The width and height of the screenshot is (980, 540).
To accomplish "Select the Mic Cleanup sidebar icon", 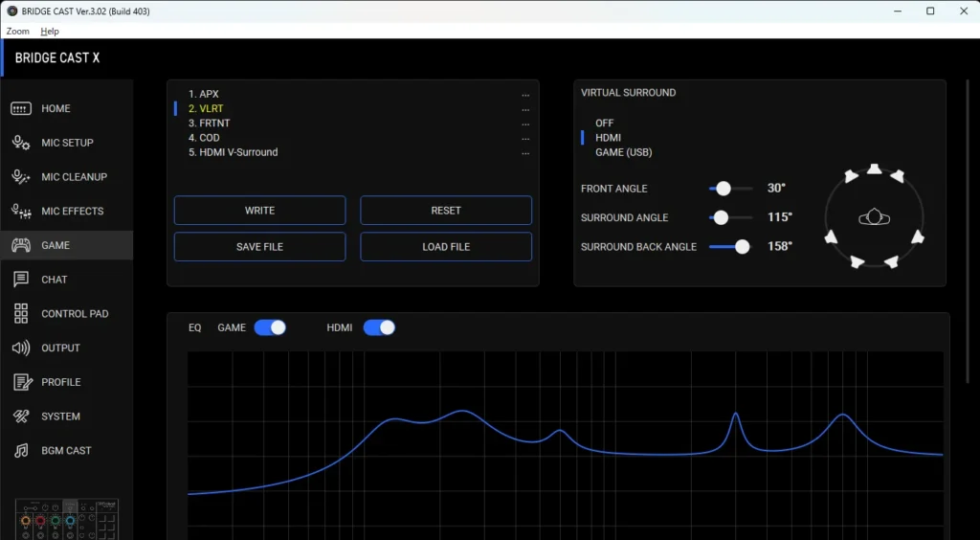I will point(21,177).
